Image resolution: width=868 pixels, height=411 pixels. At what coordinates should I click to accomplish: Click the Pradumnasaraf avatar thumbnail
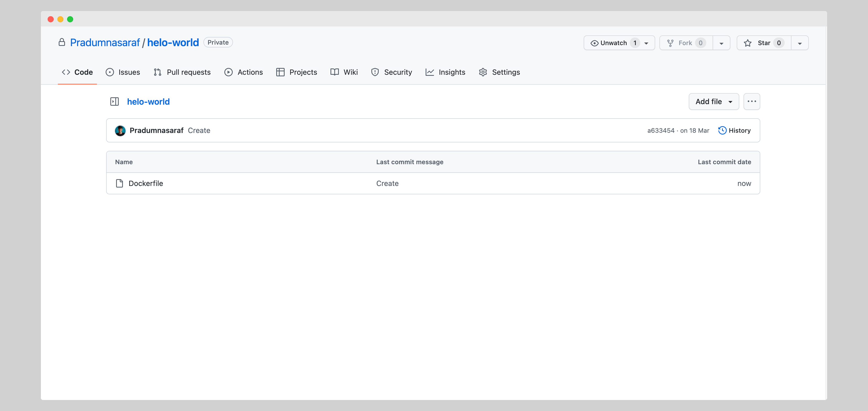click(120, 130)
